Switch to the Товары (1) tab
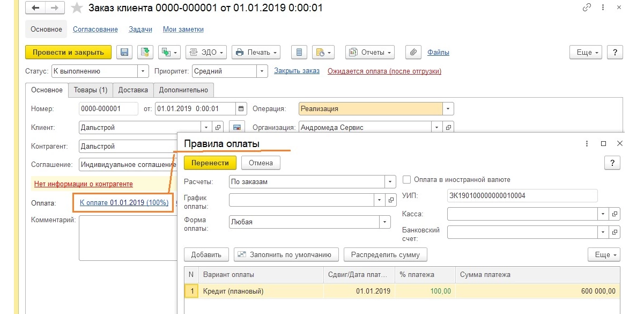644x314 pixels. [x=91, y=90]
